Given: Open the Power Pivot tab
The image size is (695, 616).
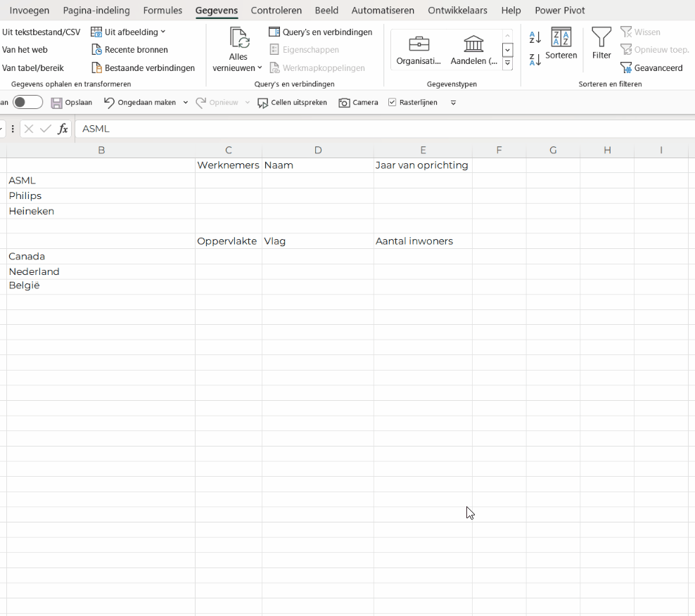Looking at the screenshot, I should 559,11.
